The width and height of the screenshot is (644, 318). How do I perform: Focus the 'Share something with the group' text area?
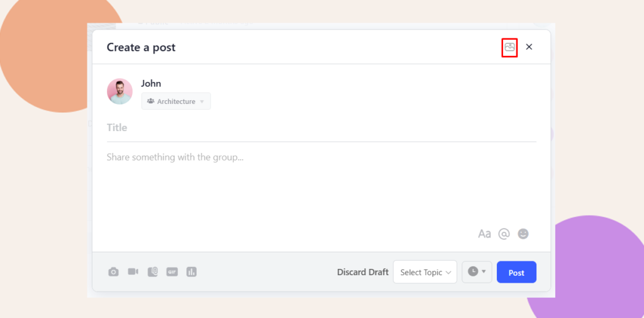tap(321, 183)
